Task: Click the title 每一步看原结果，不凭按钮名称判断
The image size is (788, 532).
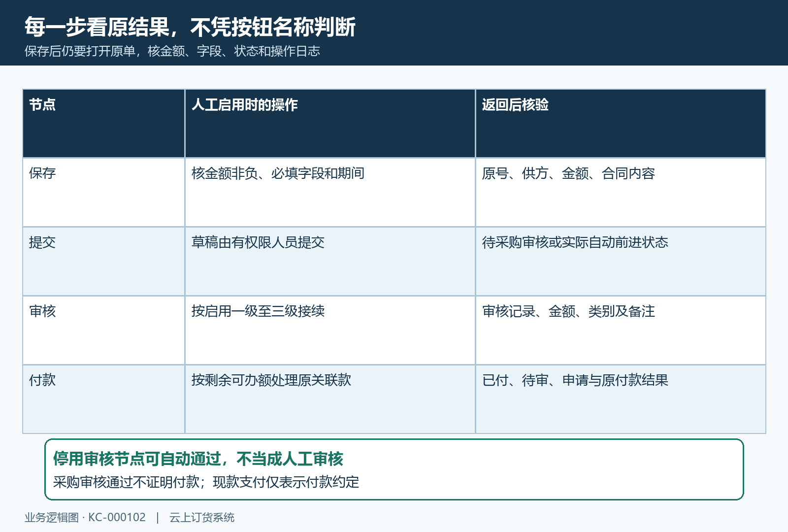Action: pyautogui.click(x=190, y=27)
